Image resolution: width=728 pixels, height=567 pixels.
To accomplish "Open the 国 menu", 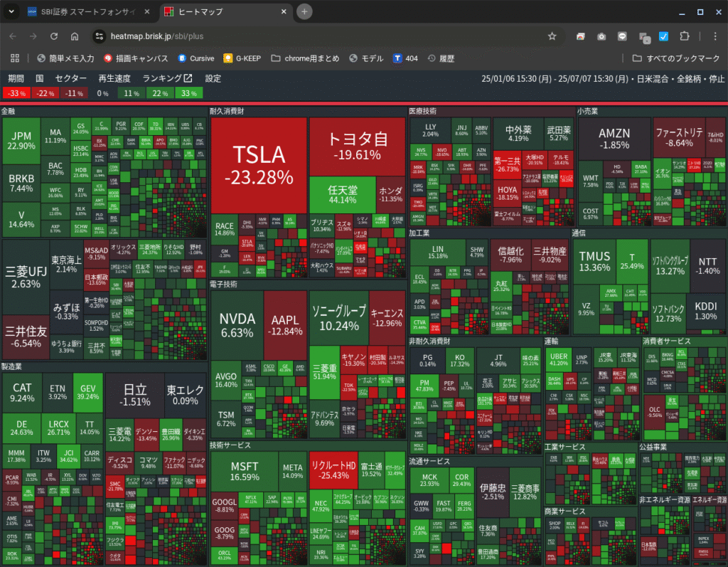I will coord(40,78).
